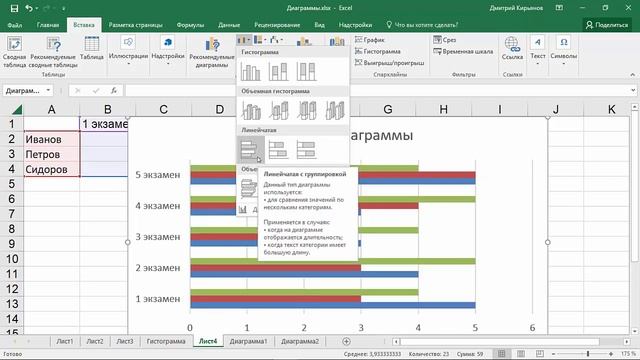Viewport: 640px width, 360px height.
Task: Click the Share (Поделиться) button
Action: 607,25
